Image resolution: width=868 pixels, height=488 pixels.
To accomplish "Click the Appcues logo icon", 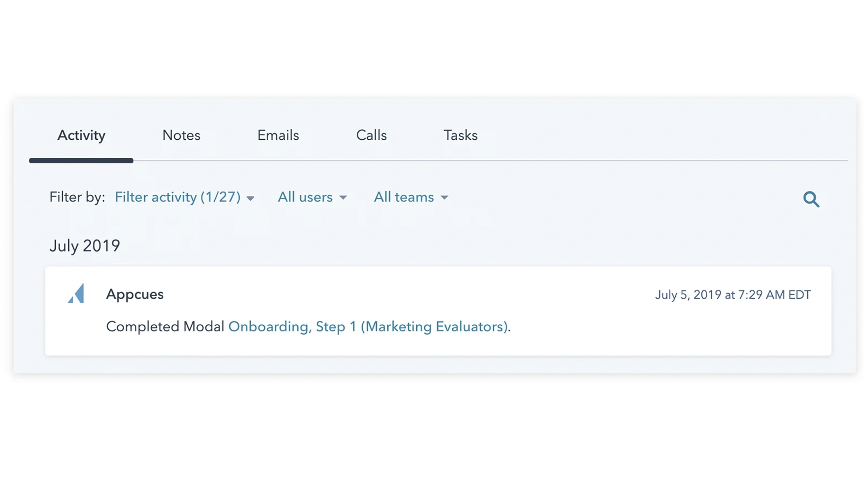I will [76, 294].
